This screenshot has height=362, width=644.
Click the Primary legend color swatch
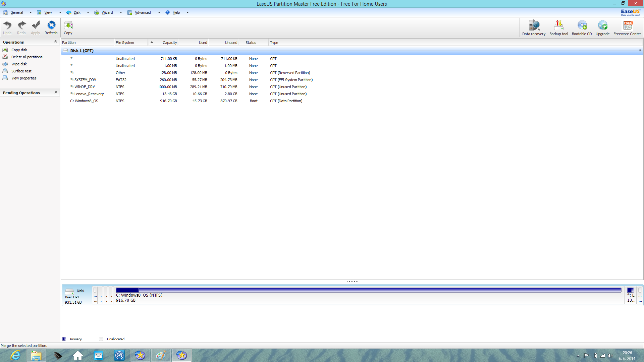point(64,339)
